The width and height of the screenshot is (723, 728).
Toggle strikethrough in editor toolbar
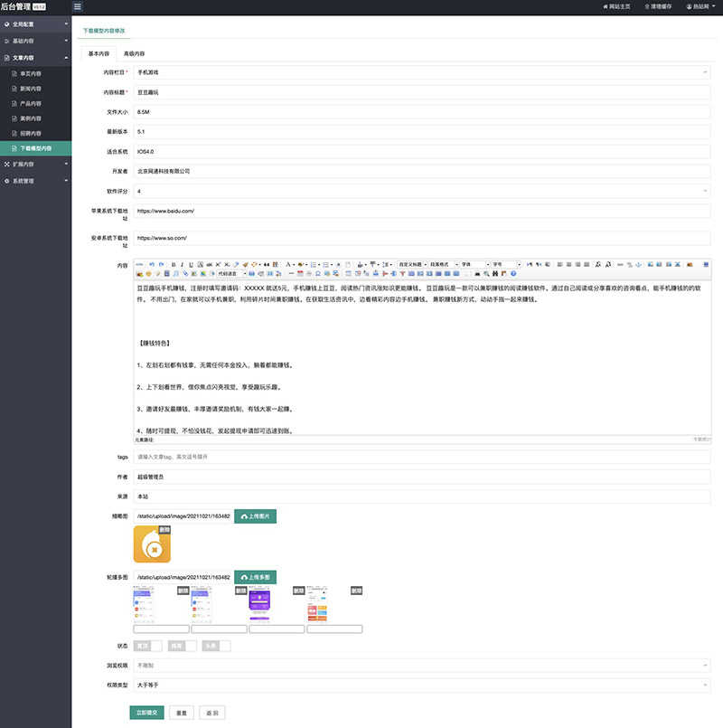pos(209,264)
